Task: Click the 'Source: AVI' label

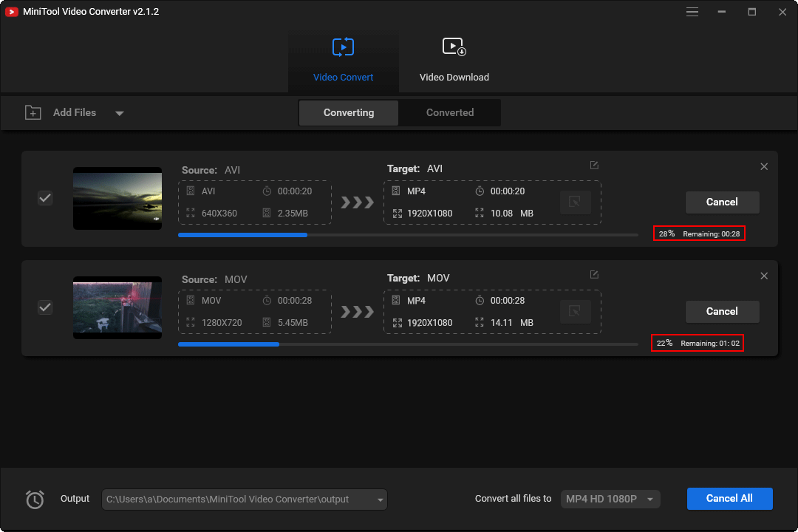Action: (x=211, y=170)
